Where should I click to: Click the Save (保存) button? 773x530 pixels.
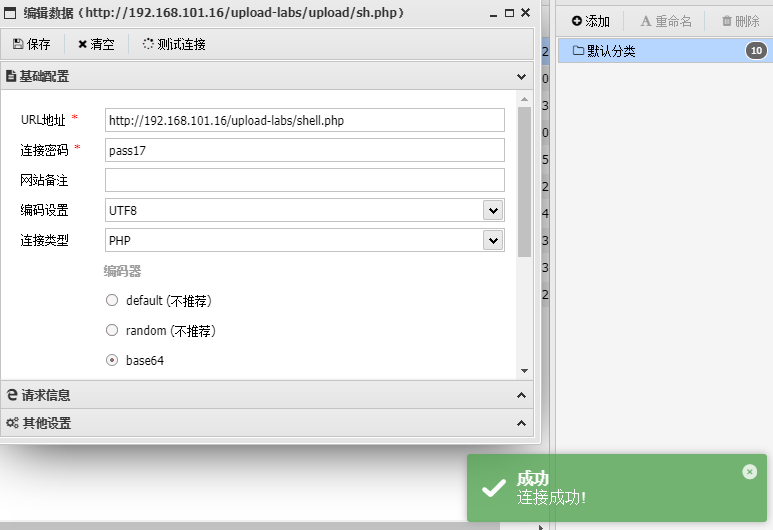tap(32, 44)
